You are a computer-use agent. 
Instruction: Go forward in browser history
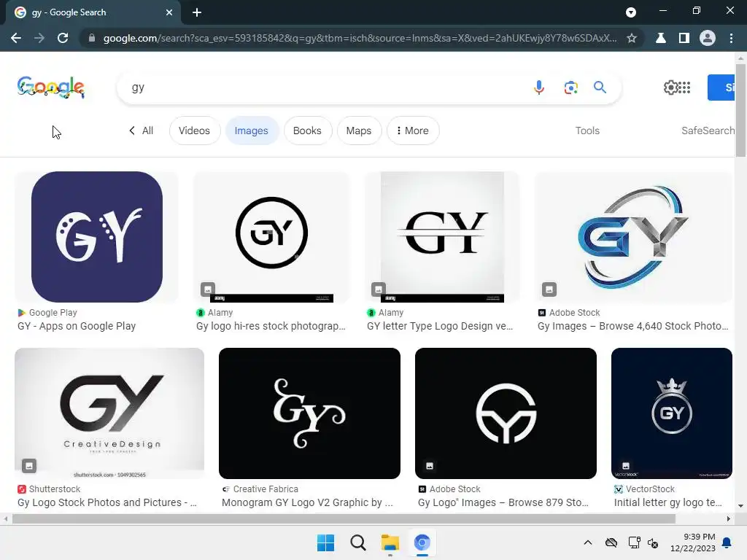click(x=39, y=38)
